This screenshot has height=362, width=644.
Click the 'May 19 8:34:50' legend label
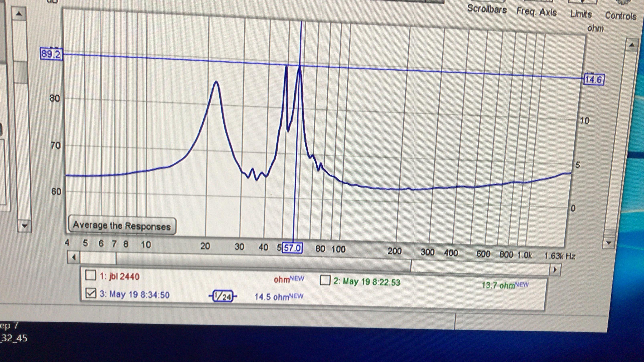(x=134, y=294)
